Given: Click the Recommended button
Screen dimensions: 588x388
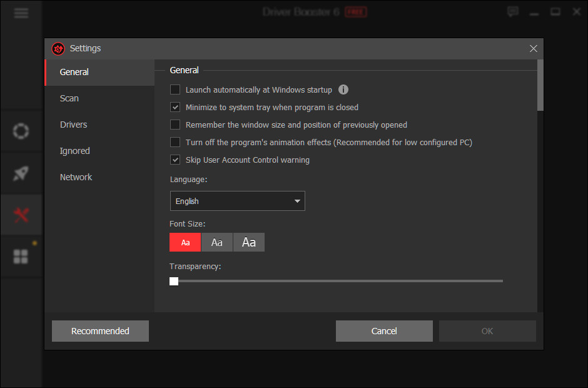Looking at the screenshot, I should pyautogui.click(x=100, y=331).
